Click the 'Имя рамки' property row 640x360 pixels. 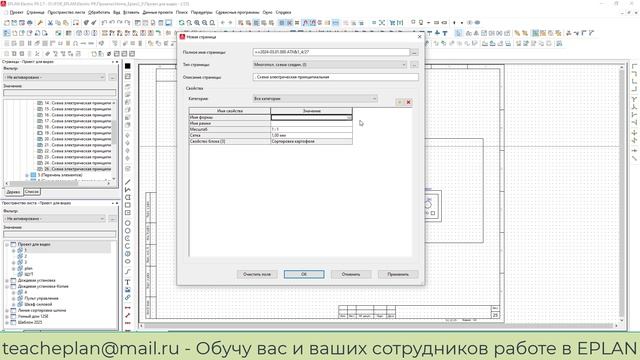tap(271, 123)
